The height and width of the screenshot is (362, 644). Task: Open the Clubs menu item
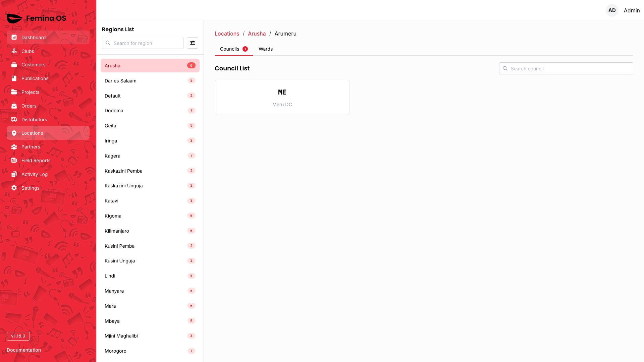[48, 51]
